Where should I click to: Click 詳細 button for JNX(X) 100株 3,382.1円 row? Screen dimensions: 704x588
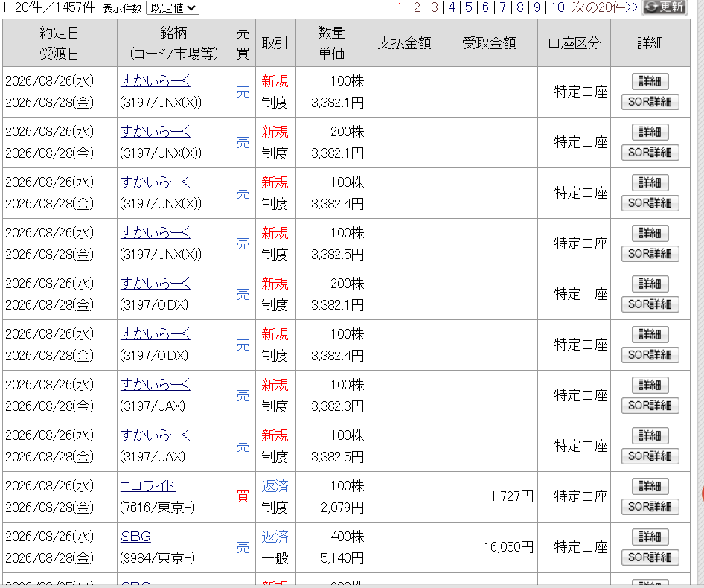click(x=650, y=81)
